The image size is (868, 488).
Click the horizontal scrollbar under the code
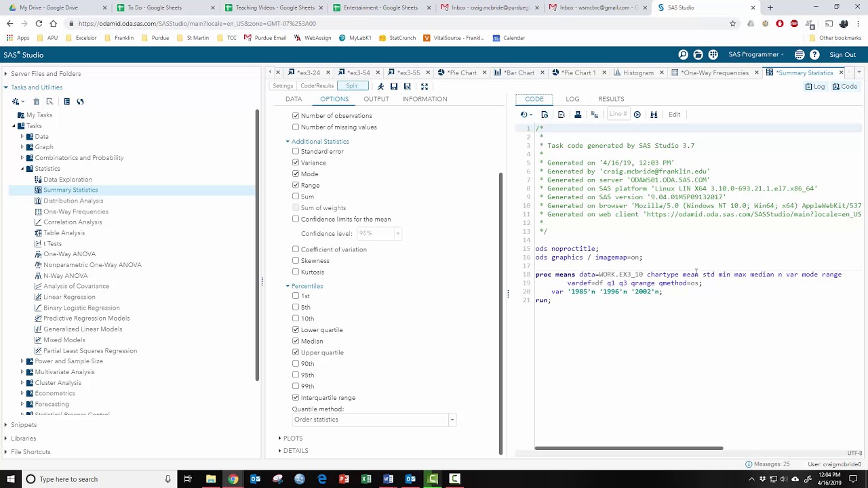pyautogui.click(x=629, y=448)
